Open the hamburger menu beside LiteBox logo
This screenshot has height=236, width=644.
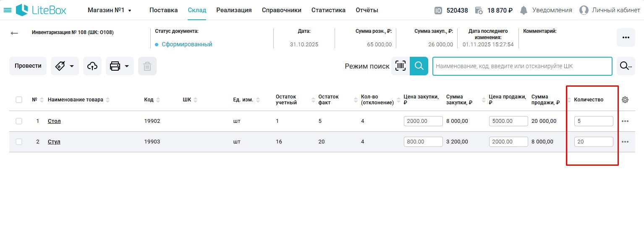pyautogui.click(x=8, y=10)
